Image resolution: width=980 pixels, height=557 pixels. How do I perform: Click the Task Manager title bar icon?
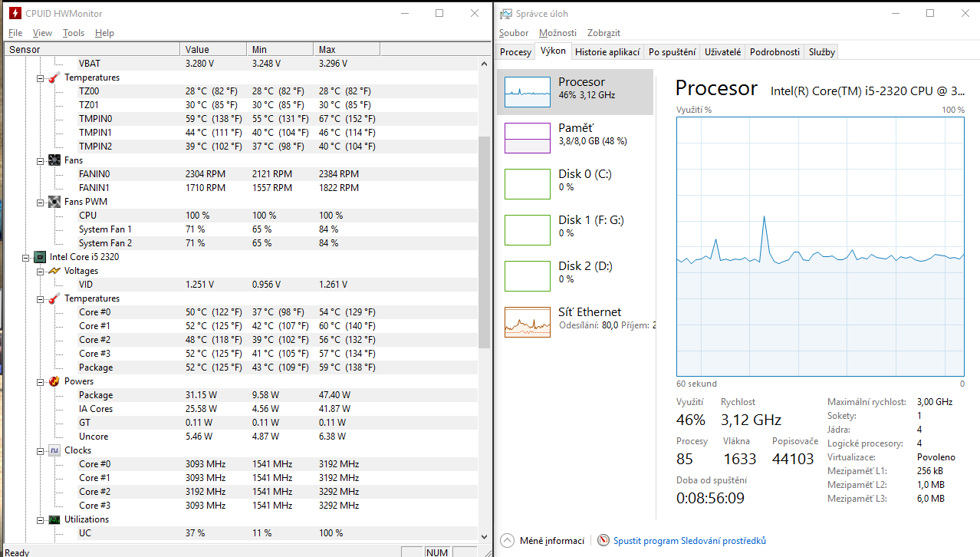pyautogui.click(x=506, y=14)
